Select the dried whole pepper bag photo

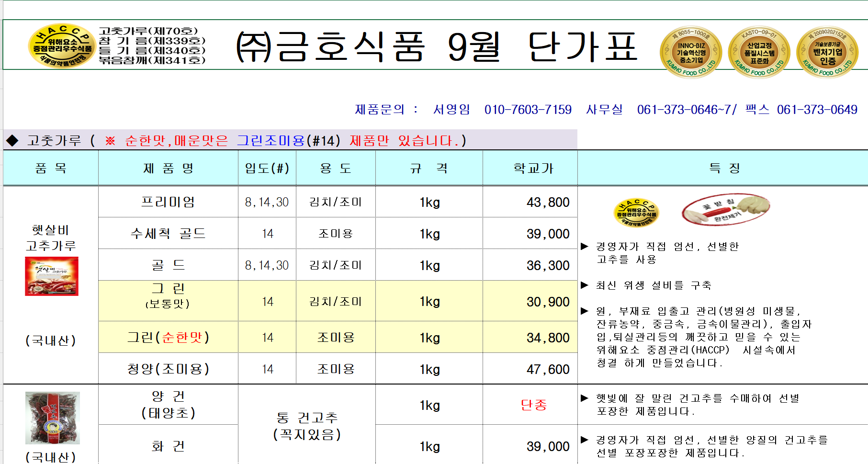click(53, 418)
